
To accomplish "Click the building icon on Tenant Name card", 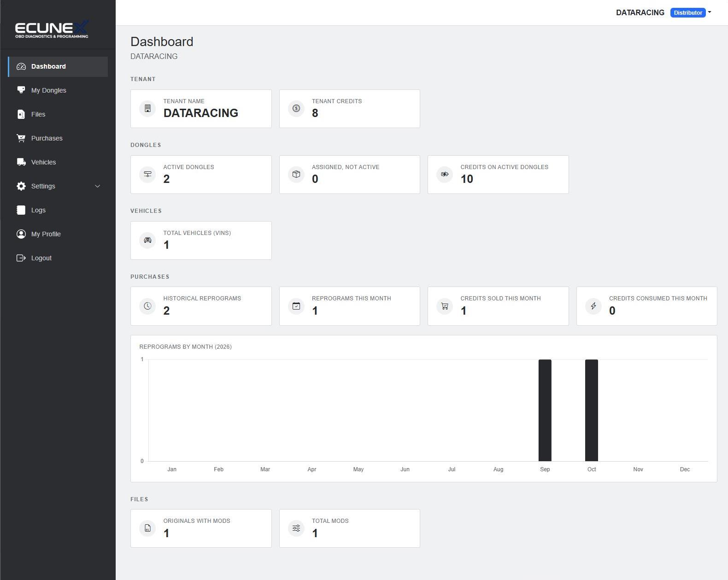I will [147, 108].
